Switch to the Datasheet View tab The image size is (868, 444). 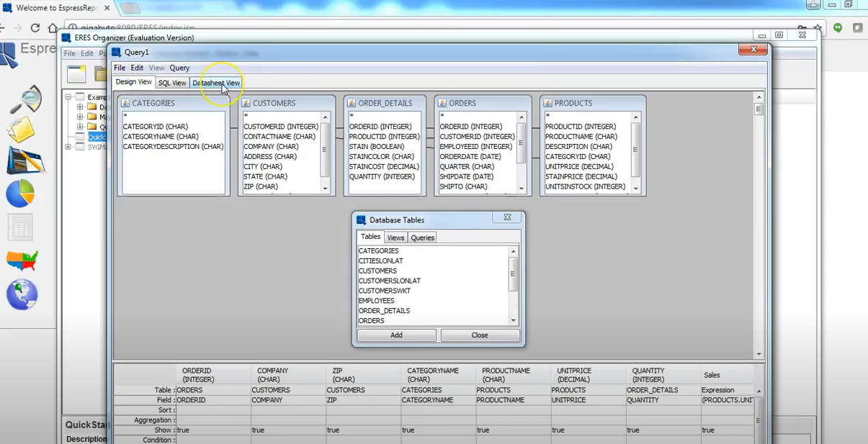tap(216, 82)
